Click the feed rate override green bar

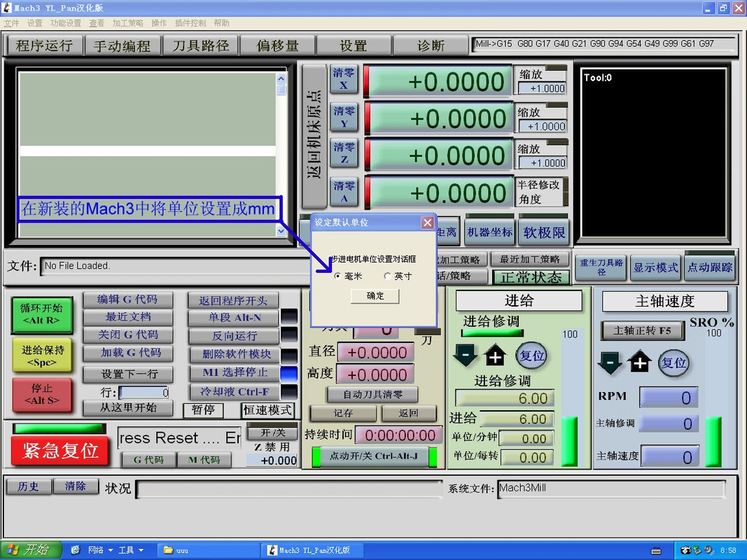(569, 441)
